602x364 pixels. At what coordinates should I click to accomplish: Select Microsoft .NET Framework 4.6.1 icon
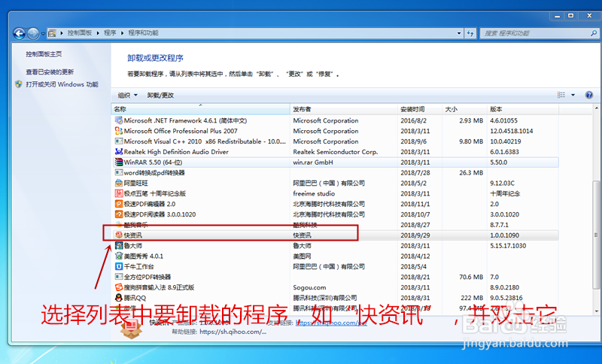tap(119, 120)
